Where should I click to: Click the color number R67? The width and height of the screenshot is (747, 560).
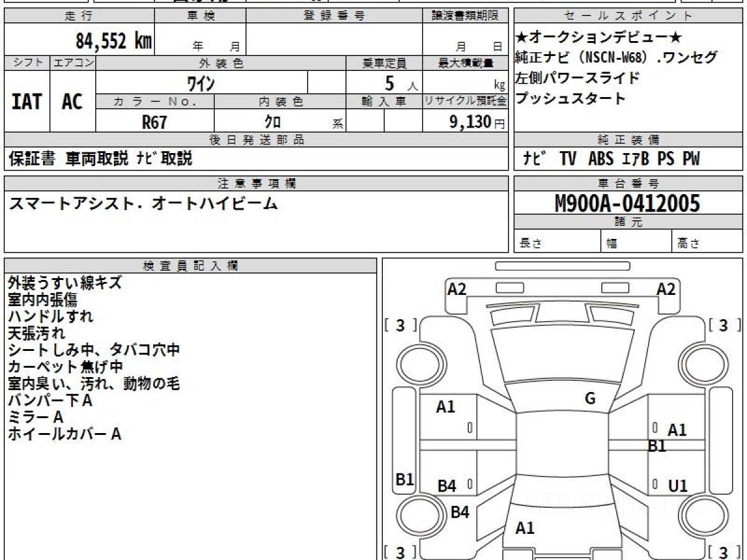tap(154, 122)
